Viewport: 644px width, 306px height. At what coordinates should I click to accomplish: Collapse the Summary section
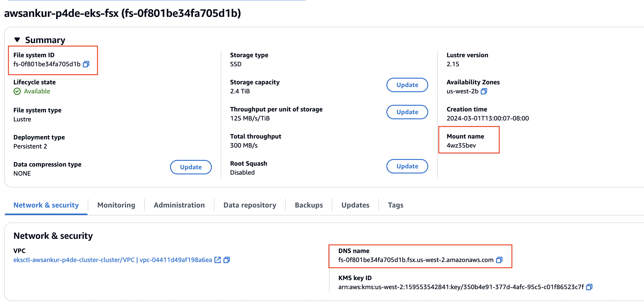(17, 40)
